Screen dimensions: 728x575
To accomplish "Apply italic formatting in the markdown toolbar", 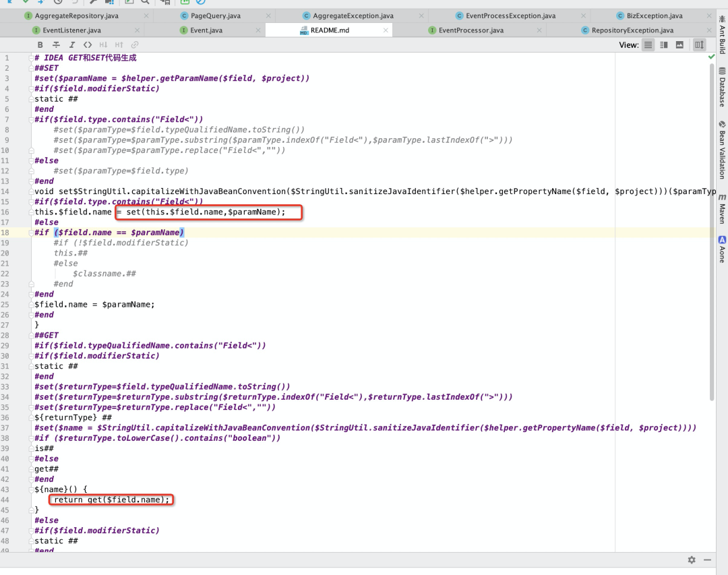I will pos(71,44).
